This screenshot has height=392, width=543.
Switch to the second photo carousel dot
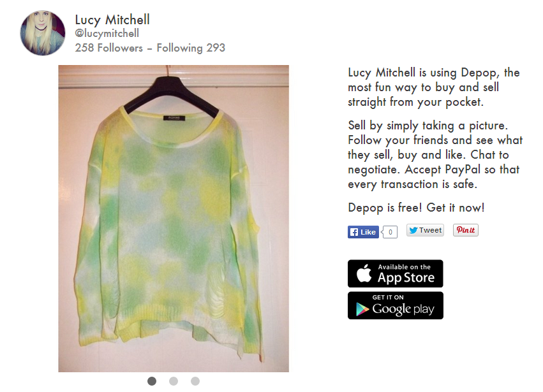coord(174,381)
